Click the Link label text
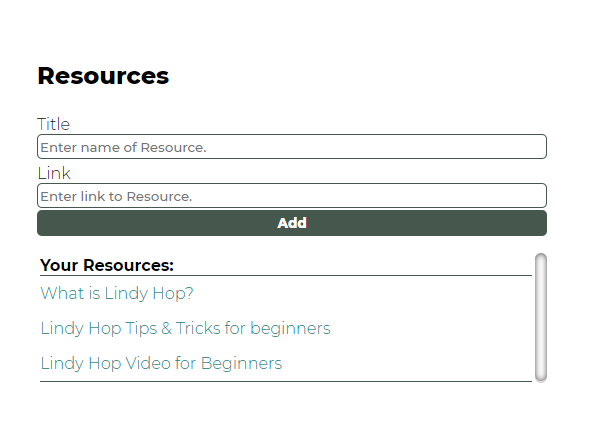Image resolution: width=607 pixels, height=442 pixels. click(54, 173)
